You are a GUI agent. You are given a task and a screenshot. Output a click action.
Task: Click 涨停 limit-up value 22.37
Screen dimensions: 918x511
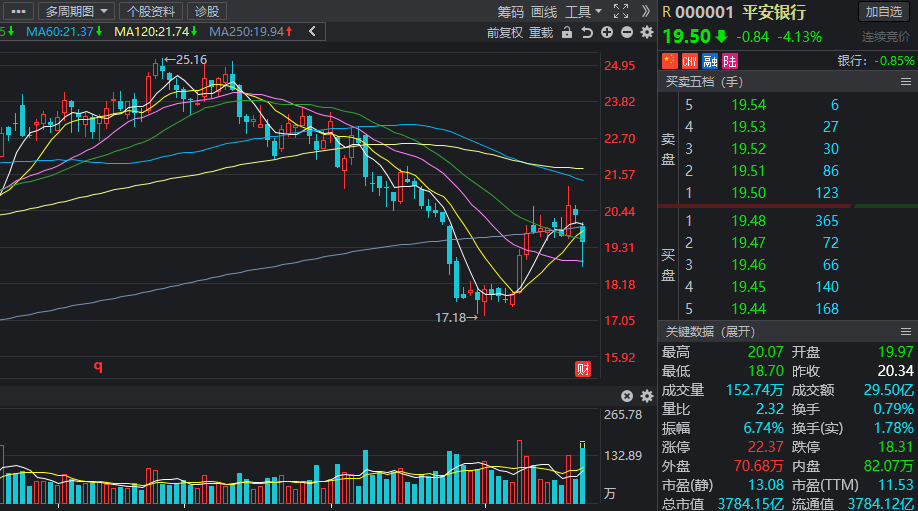click(765, 447)
